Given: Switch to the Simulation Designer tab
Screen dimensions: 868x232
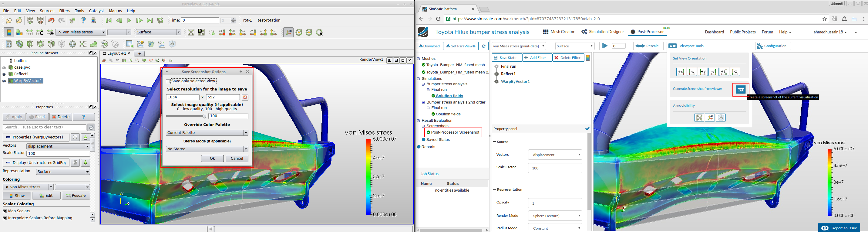Looking at the screenshot, I should [x=603, y=32].
